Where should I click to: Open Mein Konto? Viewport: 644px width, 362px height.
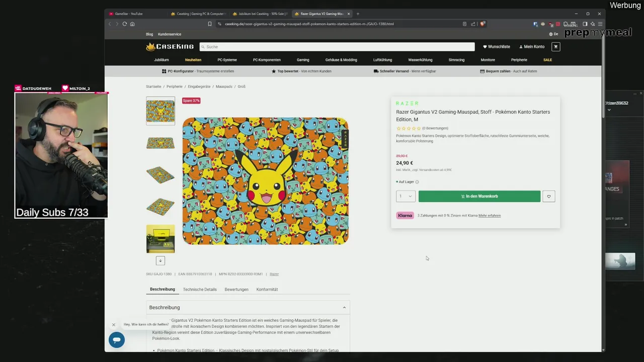(x=532, y=47)
